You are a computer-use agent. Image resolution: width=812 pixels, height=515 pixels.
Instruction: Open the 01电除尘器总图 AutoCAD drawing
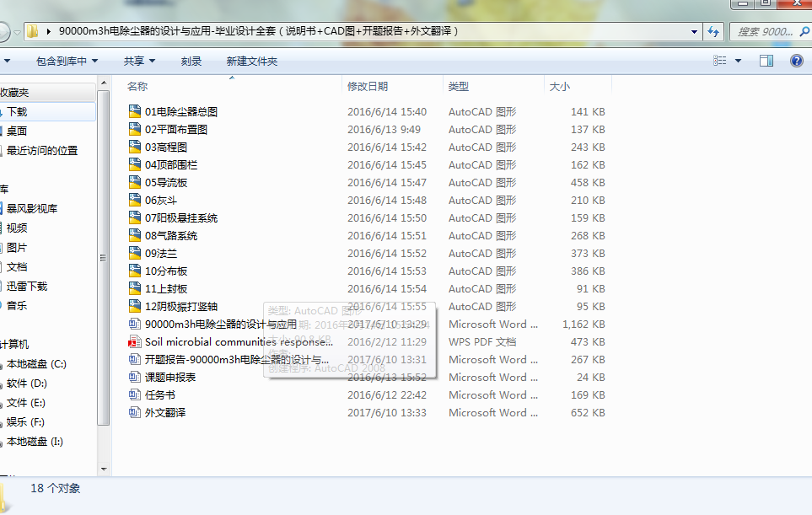pos(182,110)
